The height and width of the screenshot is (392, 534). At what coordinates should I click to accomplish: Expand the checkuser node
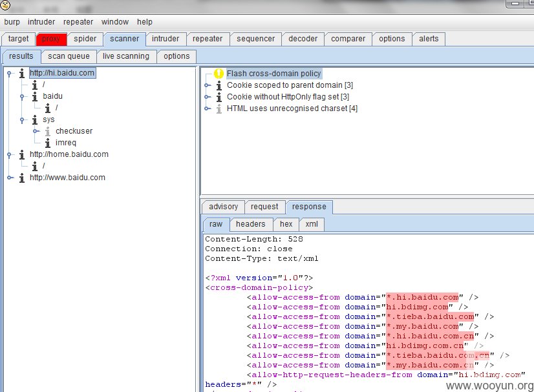point(36,131)
